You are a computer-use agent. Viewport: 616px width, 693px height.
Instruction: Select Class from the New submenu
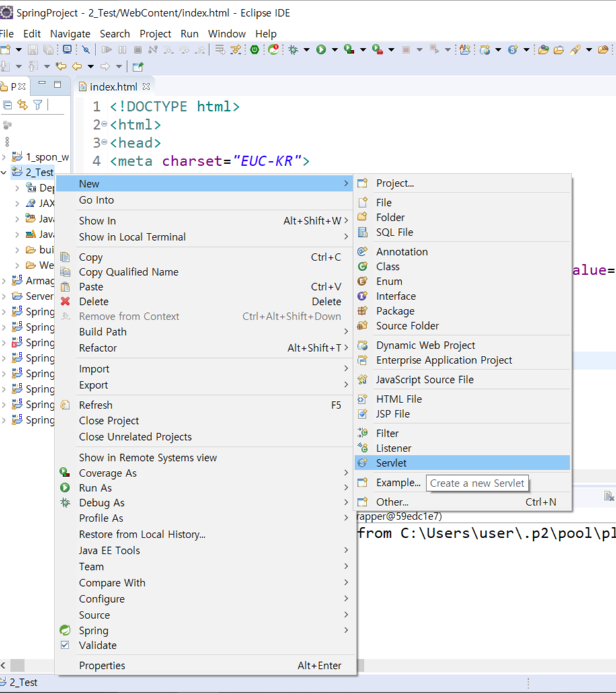click(462, 266)
